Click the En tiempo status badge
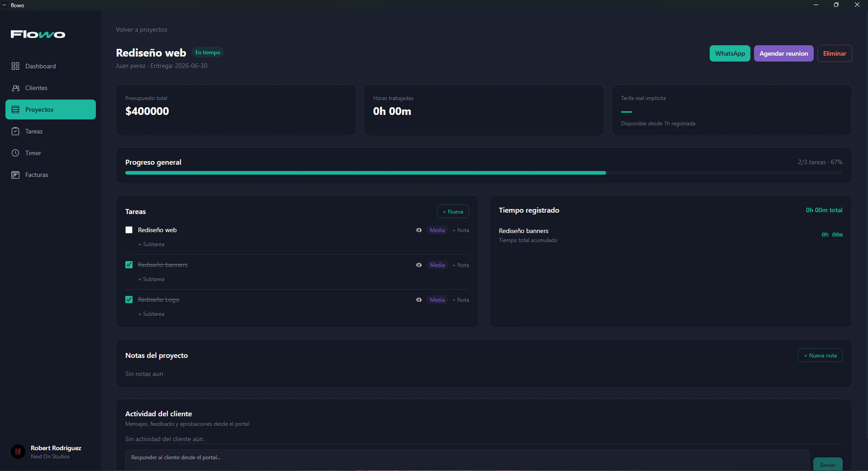Image resolution: width=868 pixels, height=471 pixels. (x=208, y=52)
